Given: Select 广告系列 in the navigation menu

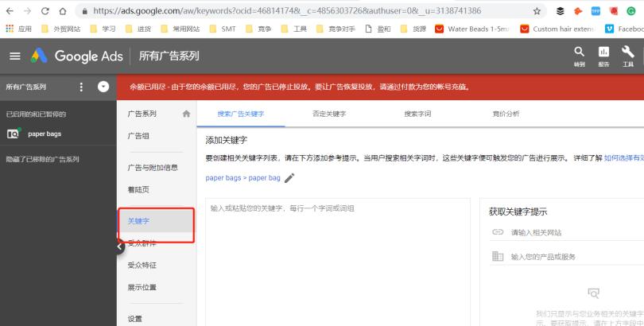Looking at the screenshot, I should pyautogui.click(x=142, y=114).
